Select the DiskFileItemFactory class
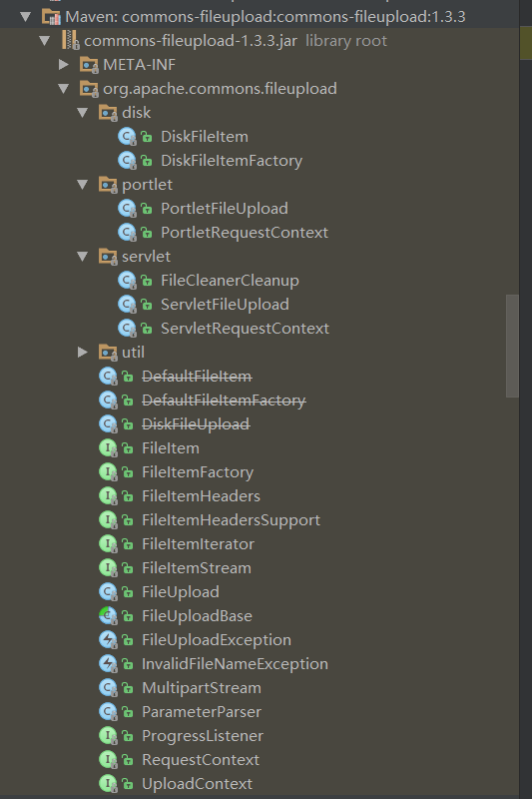Screen dimensions: 532x799 pyautogui.click(x=232, y=161)
